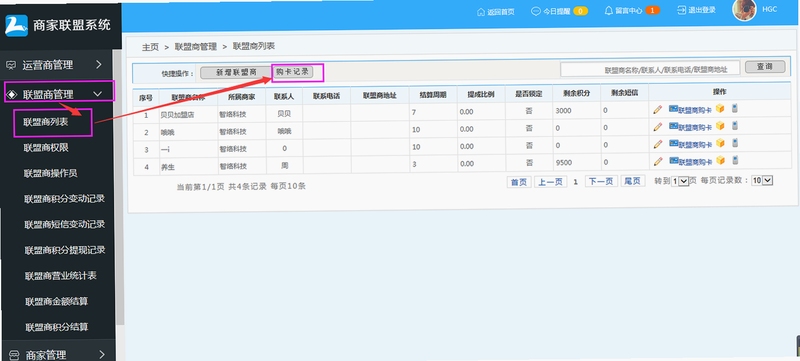Click phone icon for 贝贝加盟店 row
800x361 pixels.
click(x=735, y=108)
